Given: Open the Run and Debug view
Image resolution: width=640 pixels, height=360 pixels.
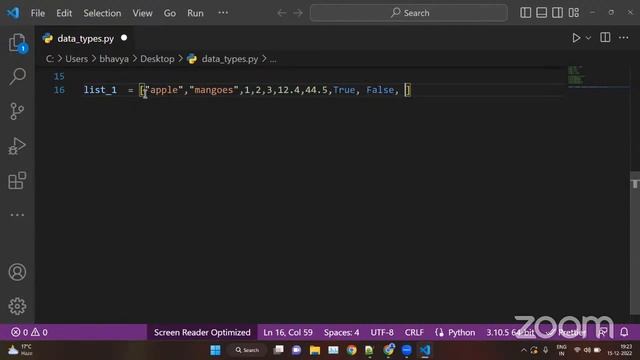Looking at the screenshot, I should 17,146.
